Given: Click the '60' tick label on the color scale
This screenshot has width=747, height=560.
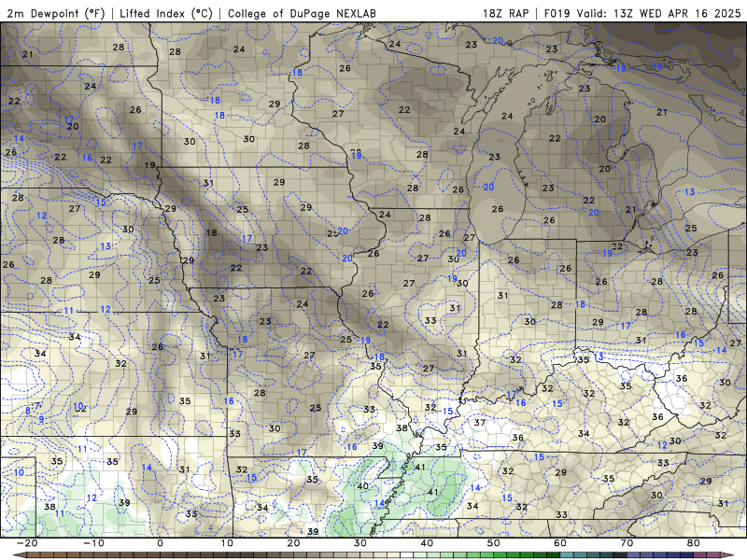Looking at the screenshot, I should (561, 543).
